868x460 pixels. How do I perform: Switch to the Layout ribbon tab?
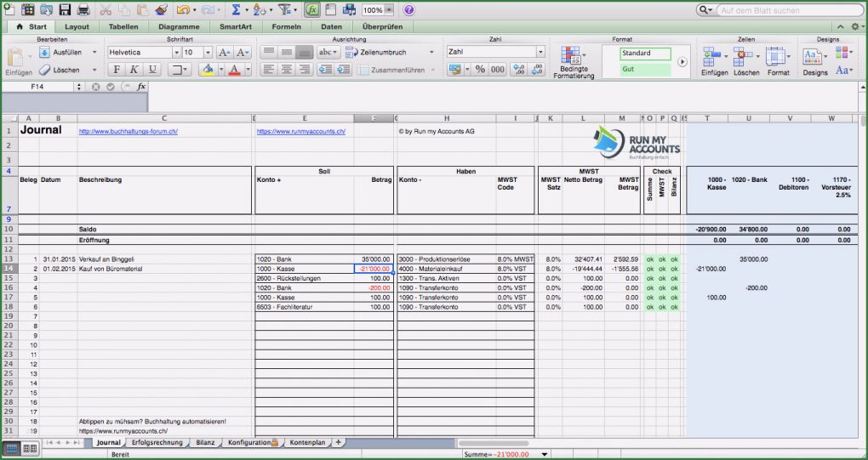pos(77,26)
